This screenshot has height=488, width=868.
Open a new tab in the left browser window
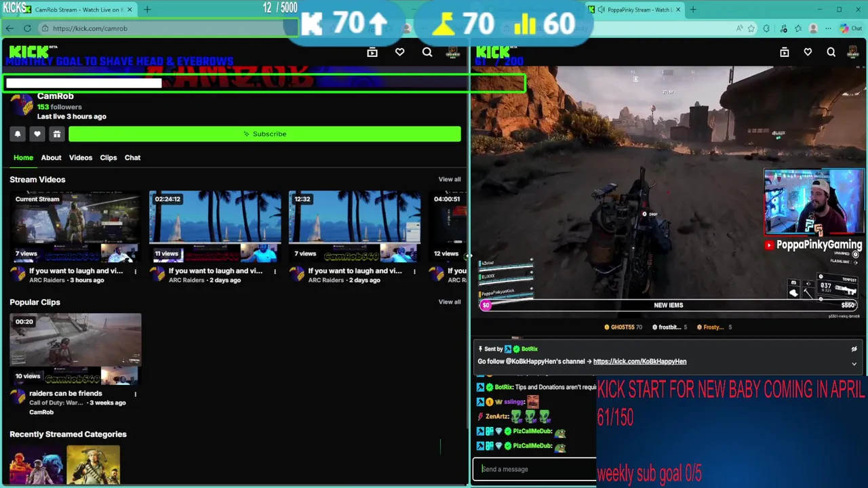click(x=147, y=9)
